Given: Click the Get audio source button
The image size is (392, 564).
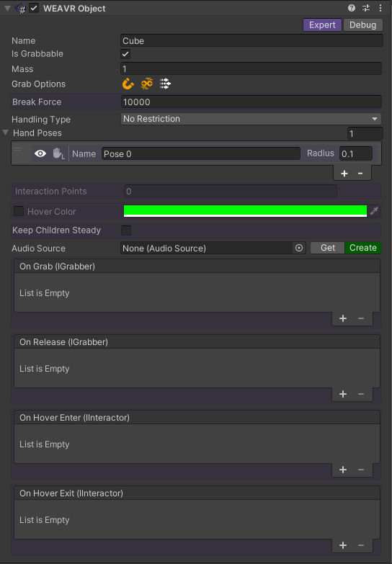Looking at the screenshot, I should coord(328,248).
